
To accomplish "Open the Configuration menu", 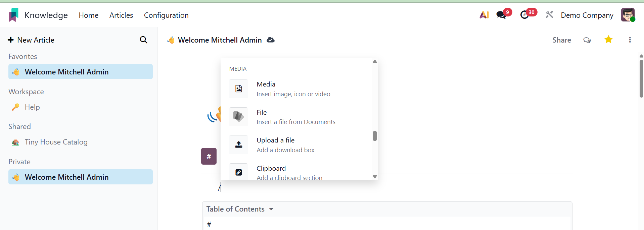I will [166, 15].
